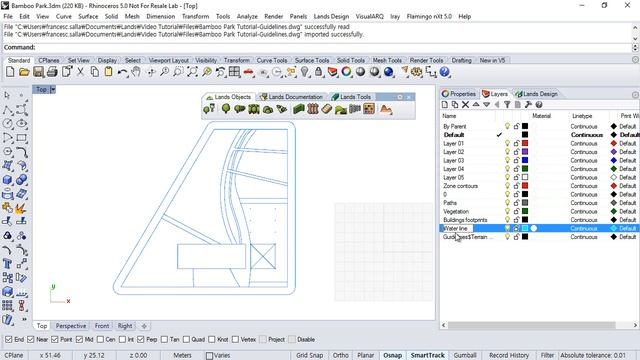Open the Lands Documentation tab
The width and height of the screenshot is (640, 360).
point(292,97)
